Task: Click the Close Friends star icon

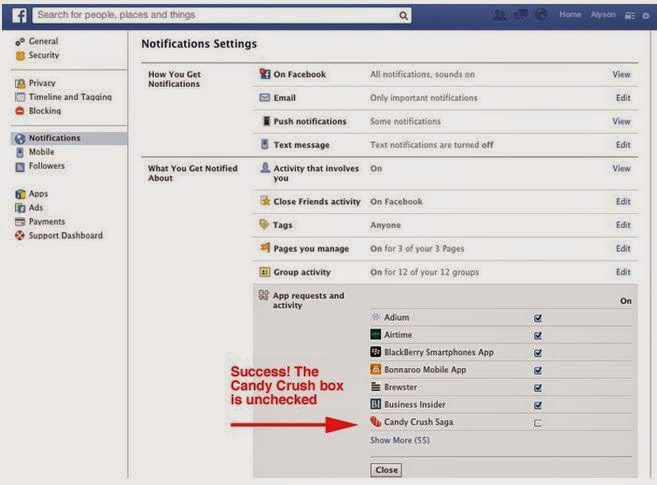Action: [x=265, y=201]
